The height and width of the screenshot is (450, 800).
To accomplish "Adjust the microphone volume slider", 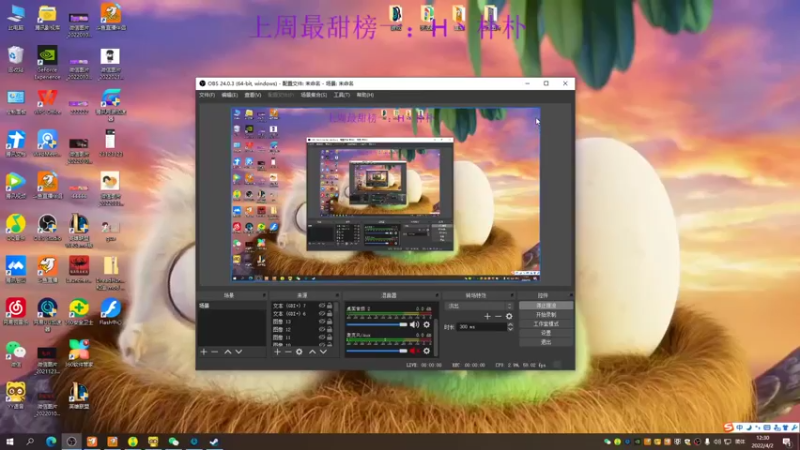I will tap(377, 351).
